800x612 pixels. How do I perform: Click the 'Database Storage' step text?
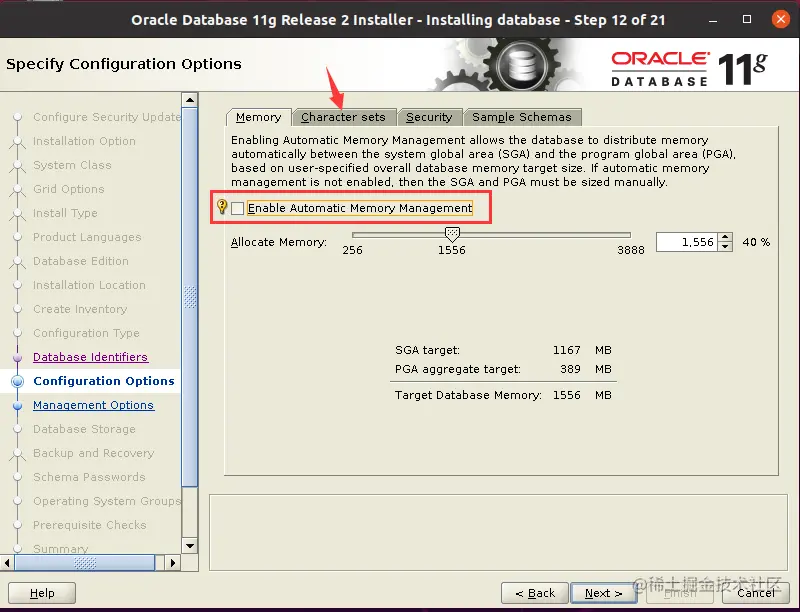click(x=84, y=429)
